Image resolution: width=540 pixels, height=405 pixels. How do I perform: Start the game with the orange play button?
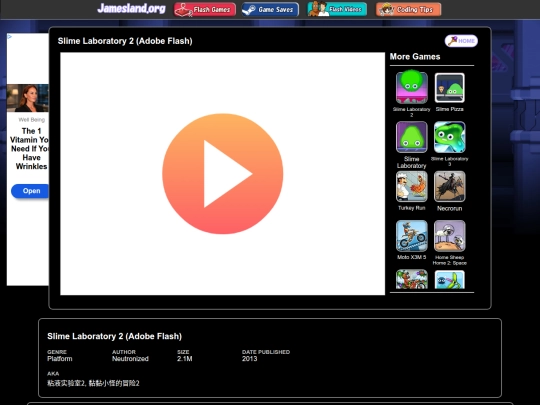coord(222,174)
